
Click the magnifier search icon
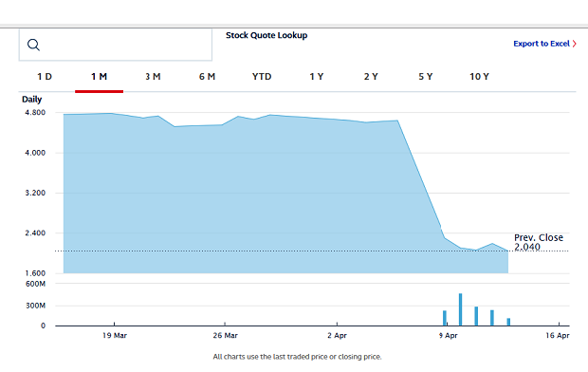pyautogui.click(x=33, y=45)
